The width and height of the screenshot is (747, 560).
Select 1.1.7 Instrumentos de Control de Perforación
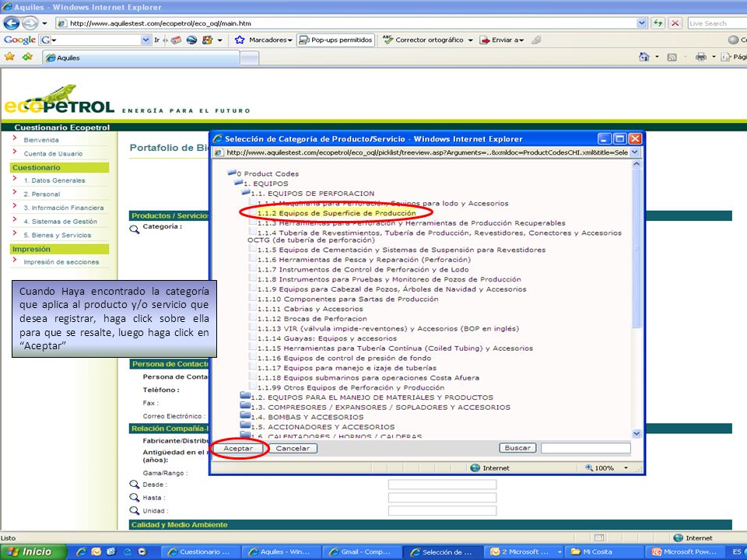pyautogui.click(x=363, y=270)
